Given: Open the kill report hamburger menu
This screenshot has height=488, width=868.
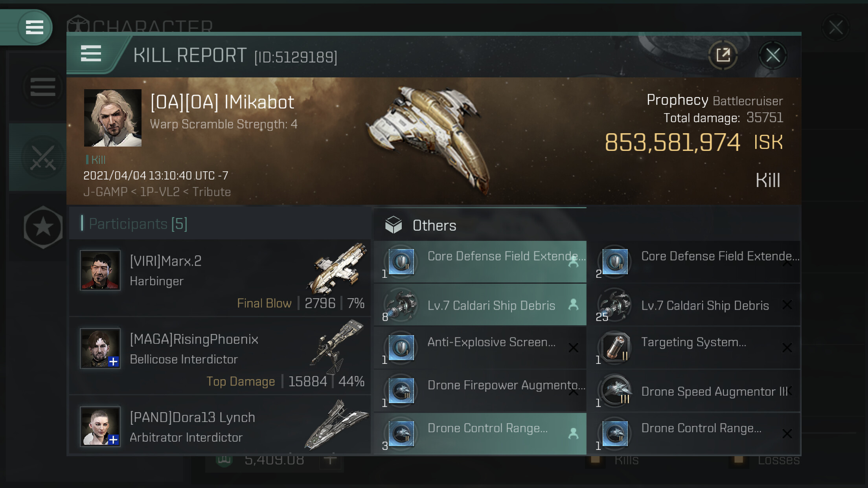Looking at the screenshot, I should point(91,53).
